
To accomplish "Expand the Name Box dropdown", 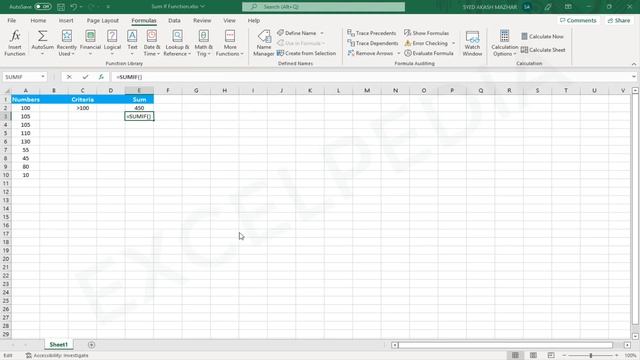I will click(x=42, y=77).
